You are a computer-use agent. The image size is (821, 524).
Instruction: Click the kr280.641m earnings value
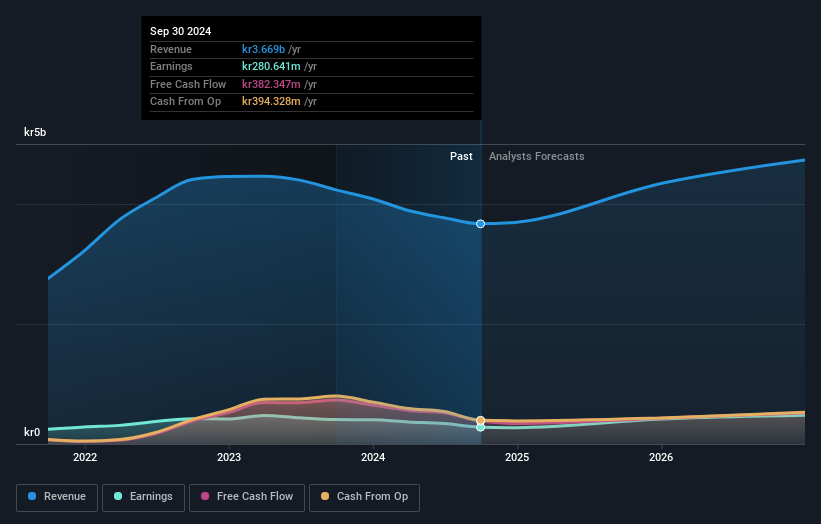(x=271, y=66)
